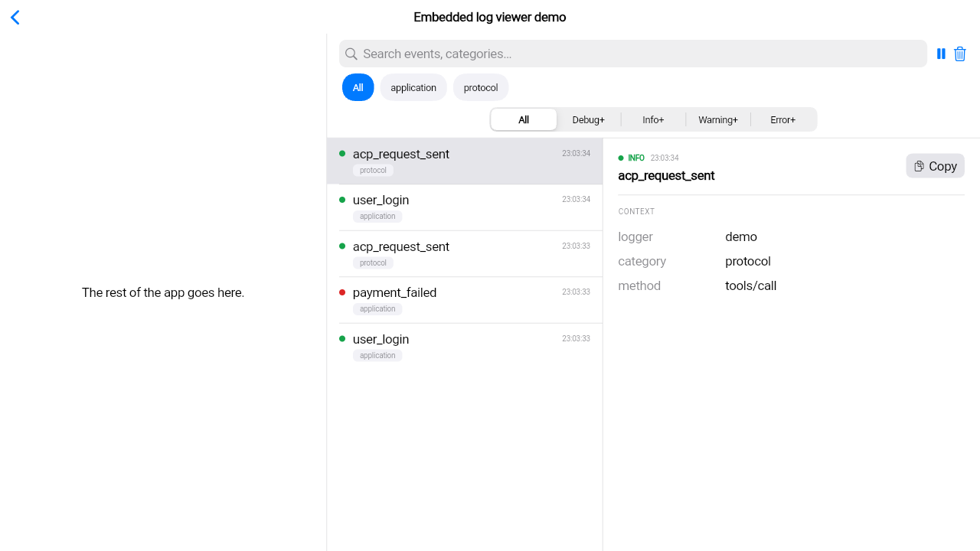Click the text 'The rest of the app goes here.'
Viewport: 980px width, 551px height.
163,292
